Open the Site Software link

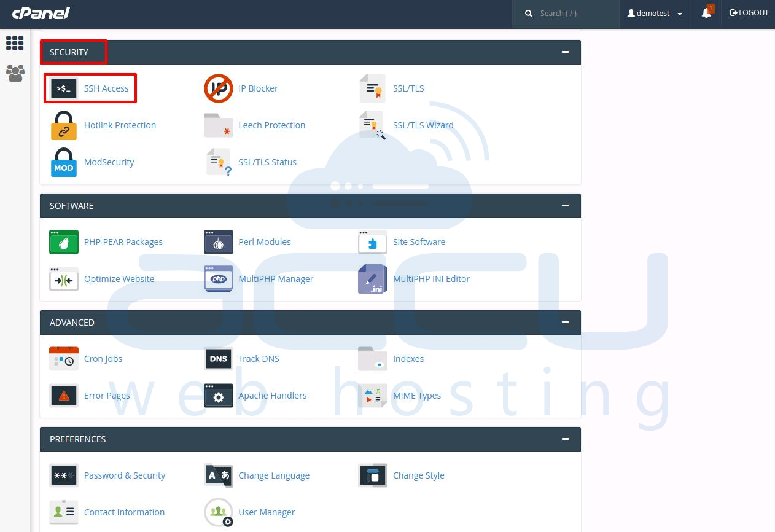[419, 242]
